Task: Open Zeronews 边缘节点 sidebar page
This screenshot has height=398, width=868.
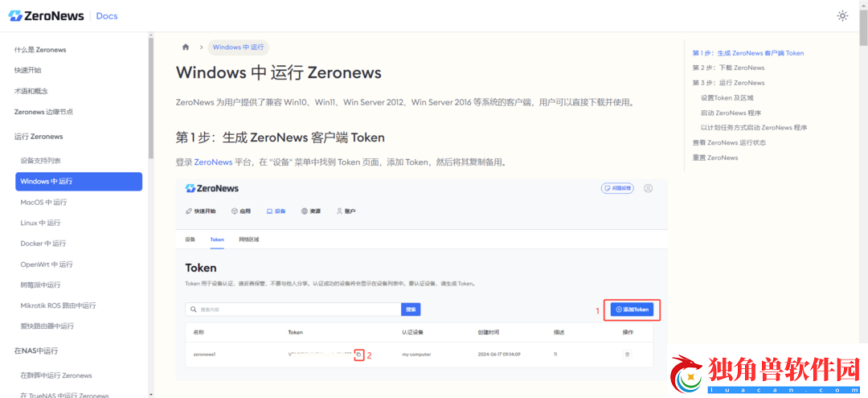Action: tap(43, 112)
